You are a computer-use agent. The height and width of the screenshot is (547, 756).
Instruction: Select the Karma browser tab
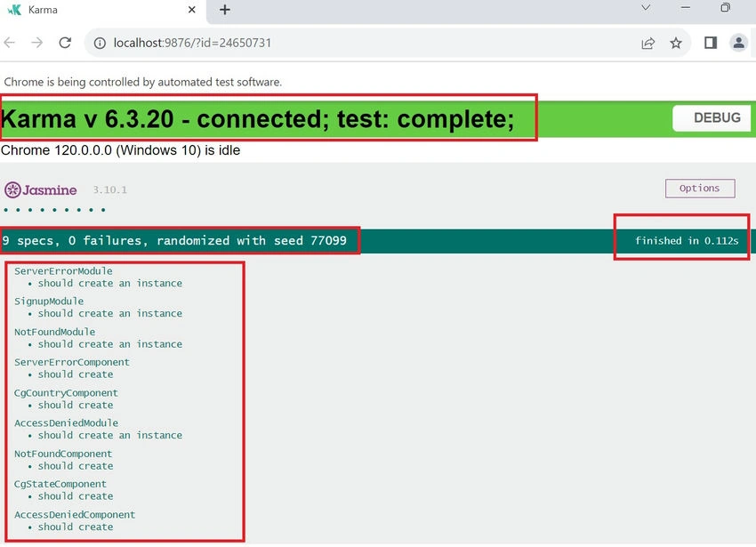point(102,10)
